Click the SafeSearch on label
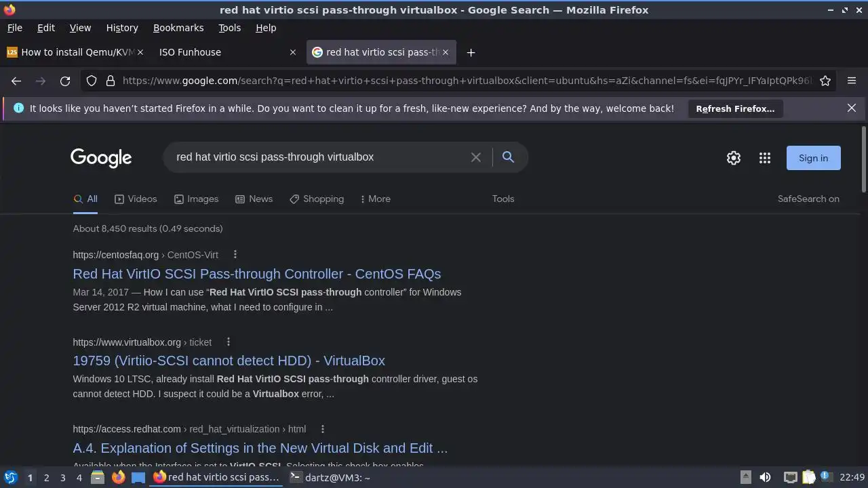 pos(808,199)
